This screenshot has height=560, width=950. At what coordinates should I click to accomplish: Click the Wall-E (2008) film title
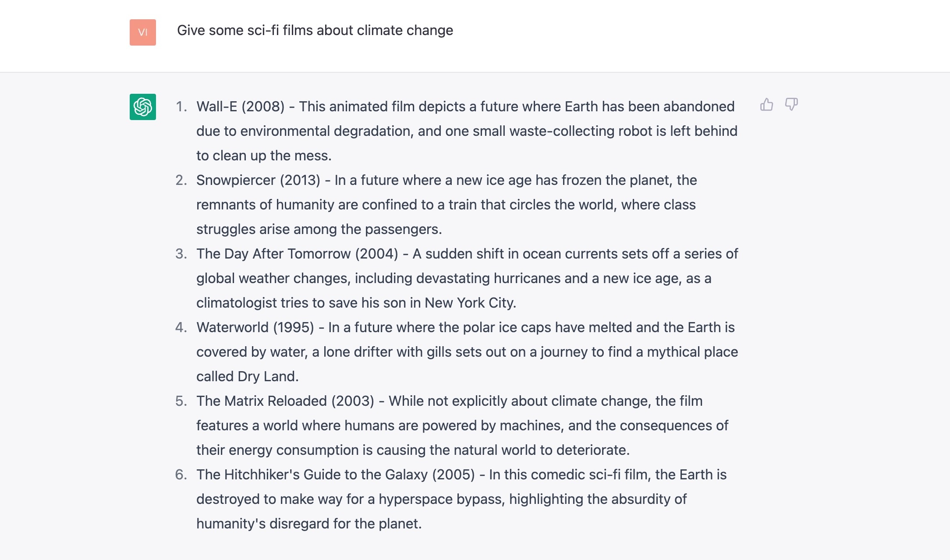(x=240, y=106)
